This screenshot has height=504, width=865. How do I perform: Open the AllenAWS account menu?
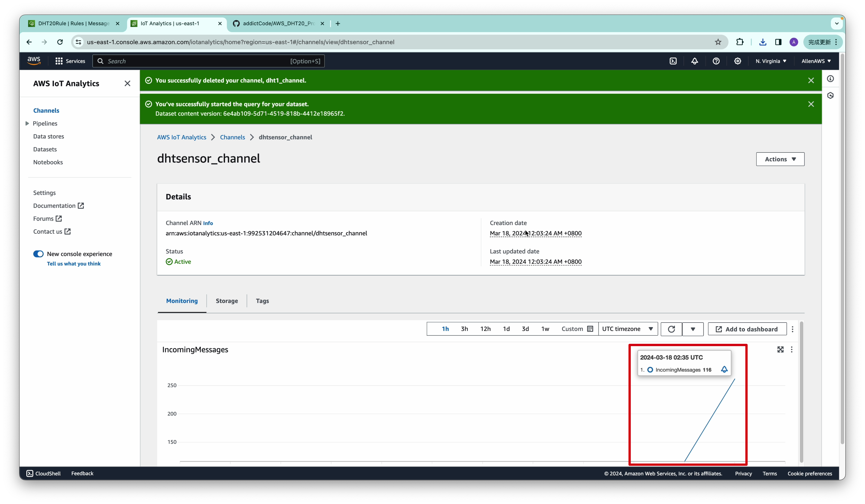pyautogui.click(x=816, y=61)
